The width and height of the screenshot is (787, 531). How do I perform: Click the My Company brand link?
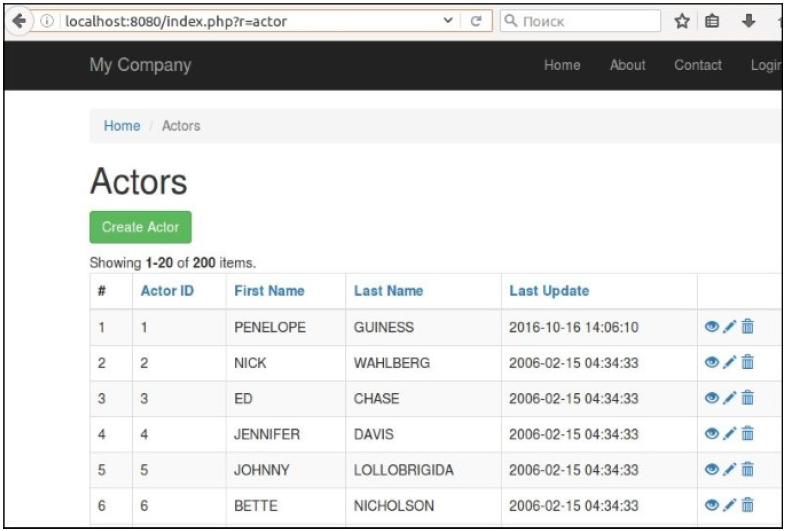(140, 65)
